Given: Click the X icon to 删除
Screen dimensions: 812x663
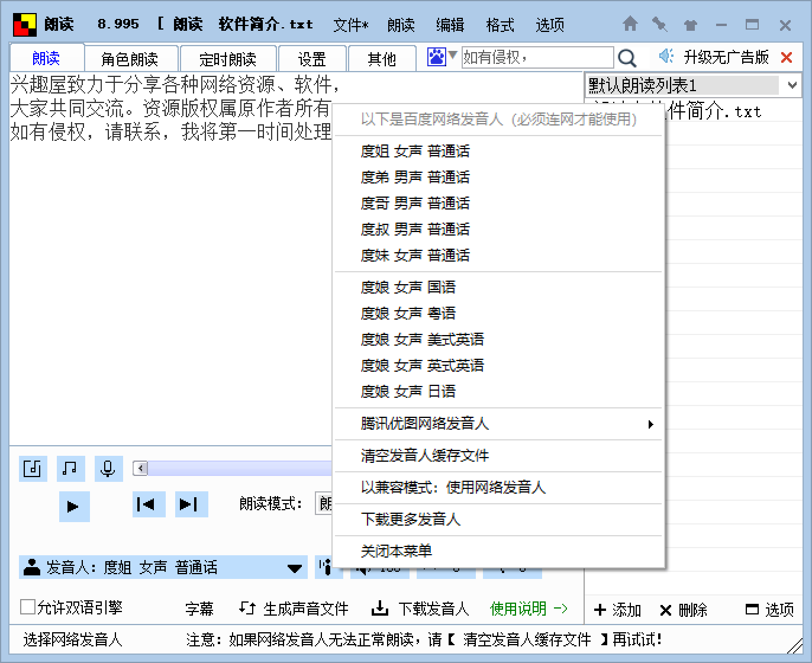Looking at the screenshot, I should [666, 610].
